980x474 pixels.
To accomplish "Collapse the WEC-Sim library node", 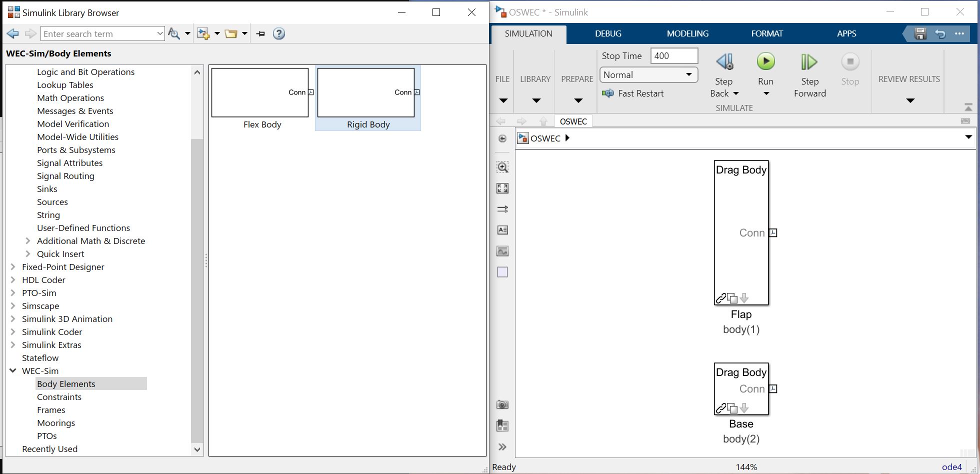I will click(x=13, y=371).
